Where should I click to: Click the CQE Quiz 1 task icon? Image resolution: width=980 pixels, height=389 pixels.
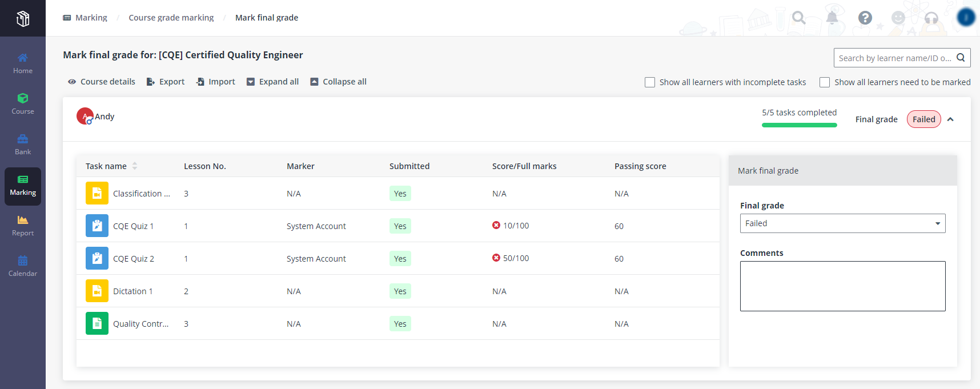click(97, 226)
